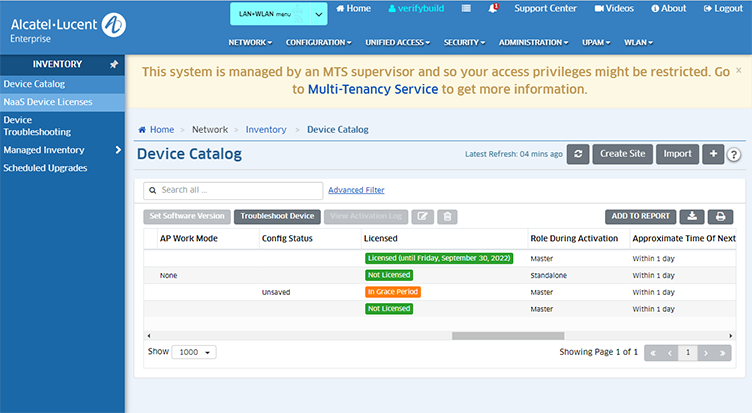Open the list icon next to verifybuild
Viewport: 752px width, 413px height.
point(467,8)
